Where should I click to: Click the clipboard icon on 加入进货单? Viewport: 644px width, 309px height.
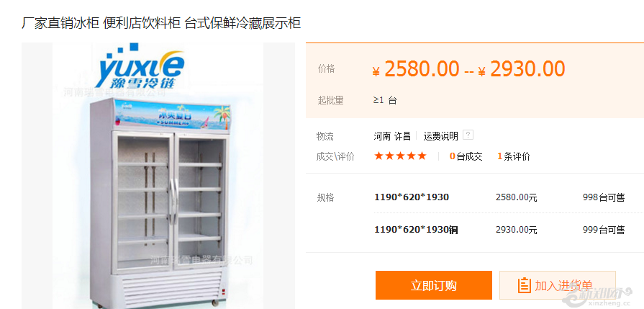tap(524, 285)
